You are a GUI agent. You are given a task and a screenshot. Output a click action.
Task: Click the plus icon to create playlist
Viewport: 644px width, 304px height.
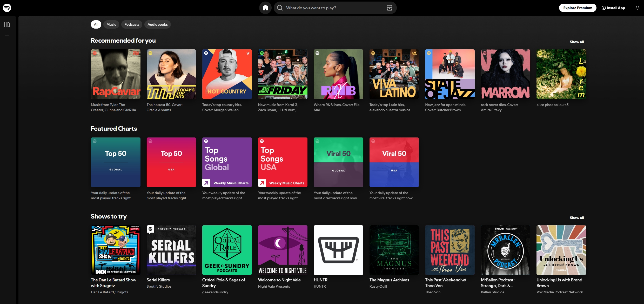pyautogui.click(x=7, y=36)
